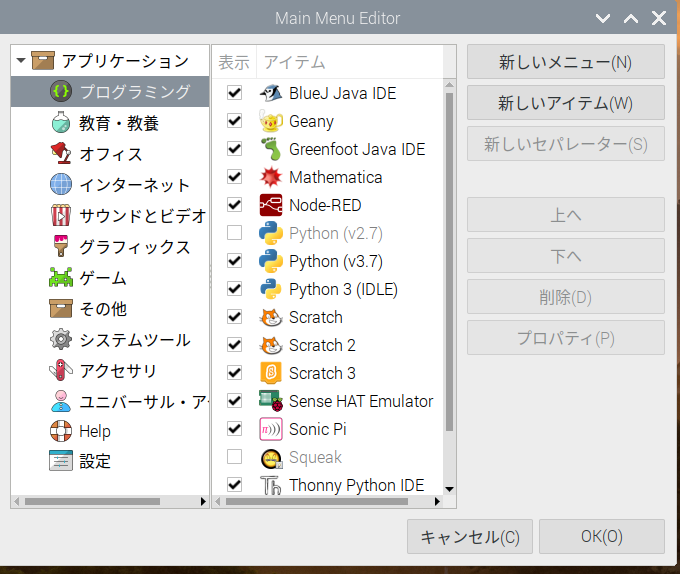
Task: Toggle the Greenfoot Java IDE checkbox
Action: point(235,149)
